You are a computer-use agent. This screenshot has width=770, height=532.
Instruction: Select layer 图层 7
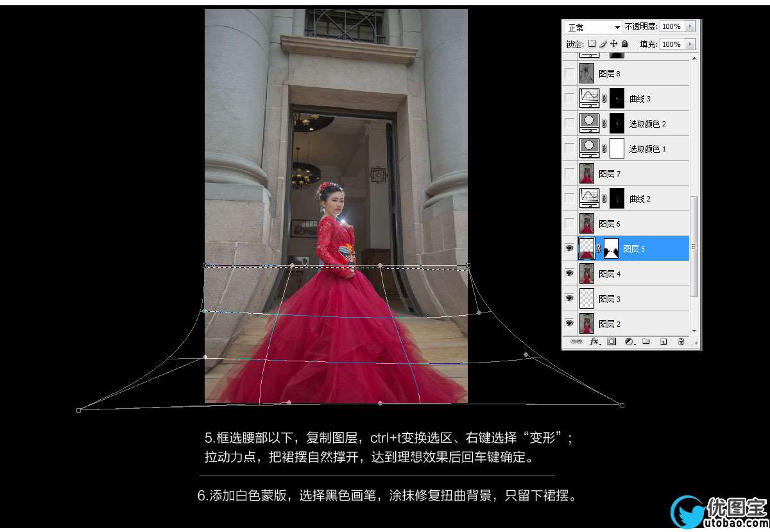point(610,174)
